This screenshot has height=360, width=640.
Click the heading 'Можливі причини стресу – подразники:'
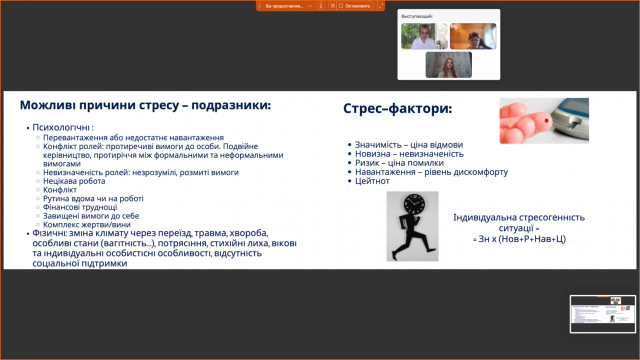pos(145,105)
